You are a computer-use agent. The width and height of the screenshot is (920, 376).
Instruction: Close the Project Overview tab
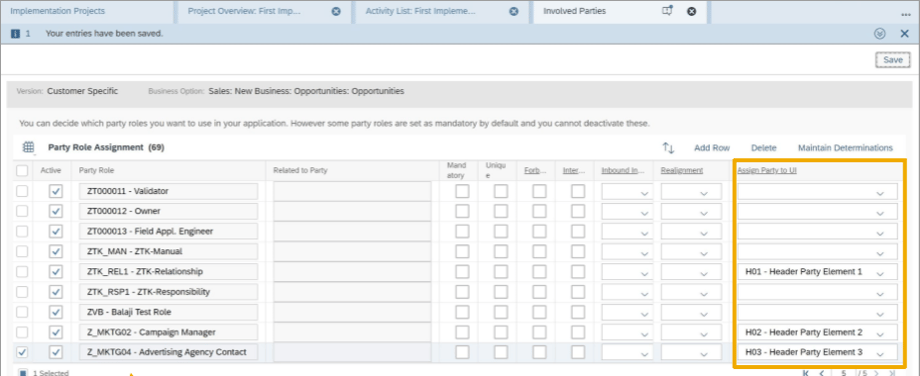(x=336, y=11)
